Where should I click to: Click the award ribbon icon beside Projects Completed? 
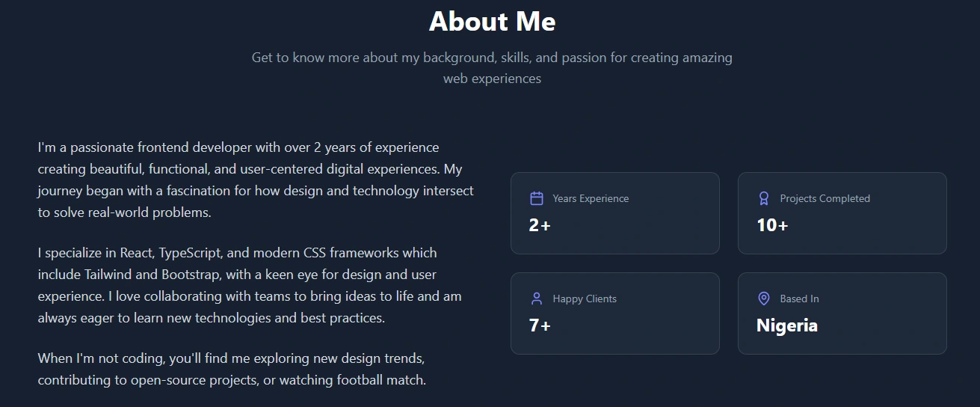pyautogui.click(x=763, y=198)
